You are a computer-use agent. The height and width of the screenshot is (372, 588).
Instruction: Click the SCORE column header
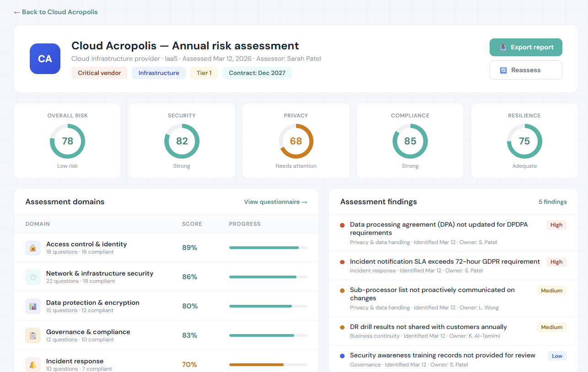[x=192, y=224]
